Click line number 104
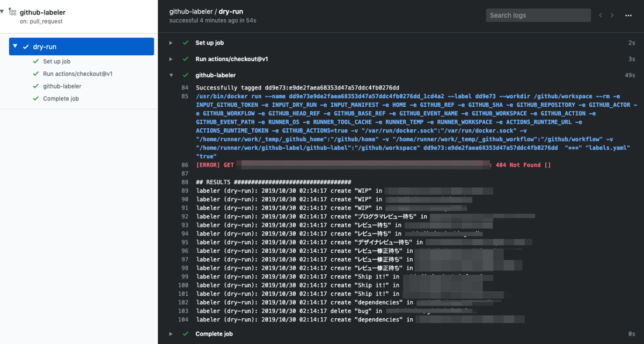This screenshot has width=644, height=344. [x=184, y=319]
